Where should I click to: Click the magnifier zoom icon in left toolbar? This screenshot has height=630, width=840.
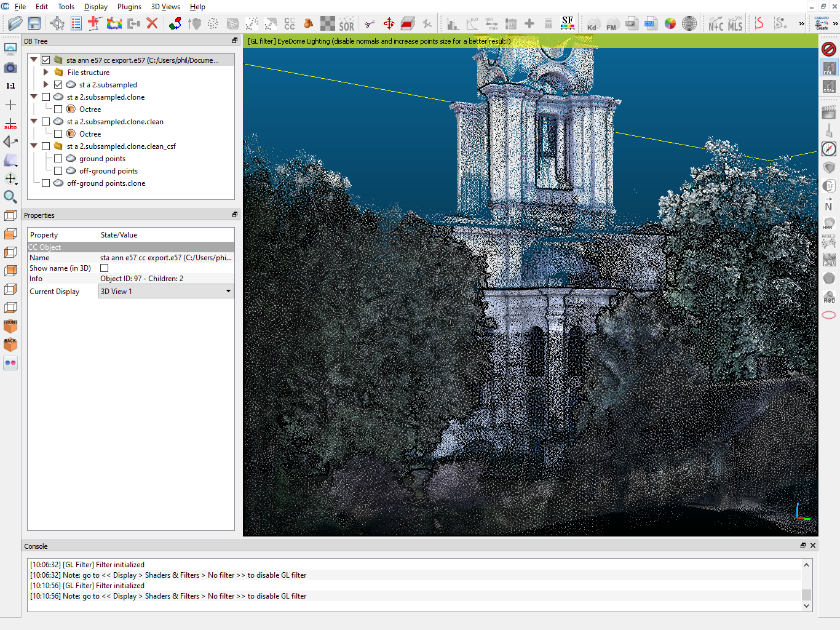(10, 197)
